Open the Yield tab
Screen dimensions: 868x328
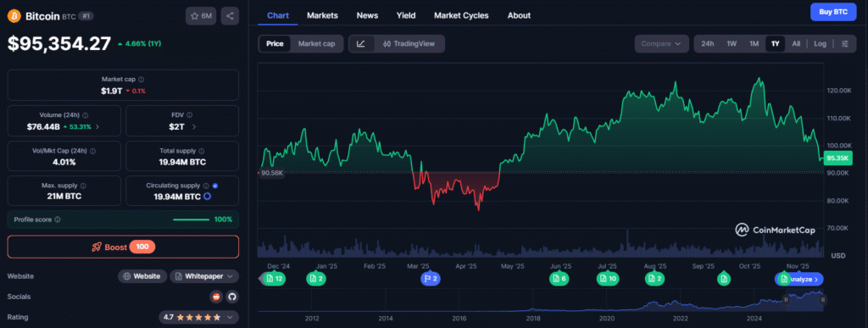pos(406,15)
